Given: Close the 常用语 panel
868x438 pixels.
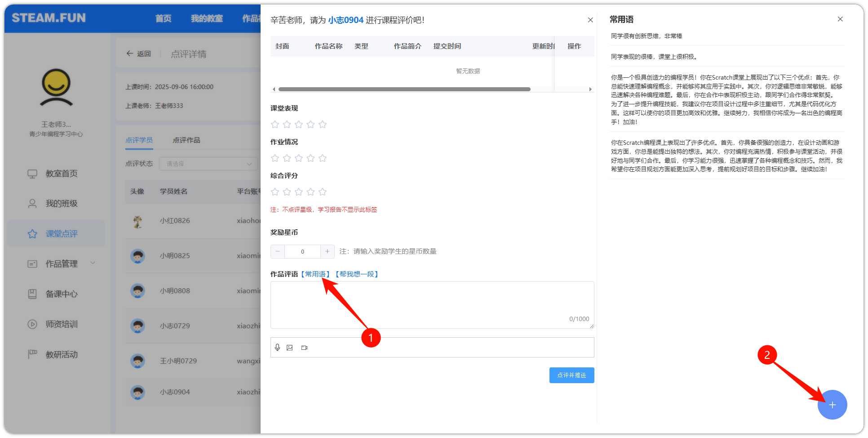Looking at the screenshot, I should [x=840, y=19].
